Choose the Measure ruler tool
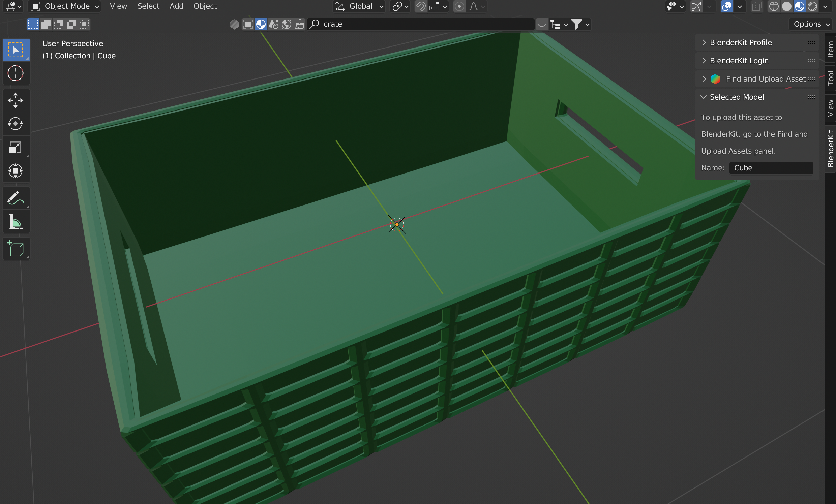This screenshot has width=836, height=504. 16,221
